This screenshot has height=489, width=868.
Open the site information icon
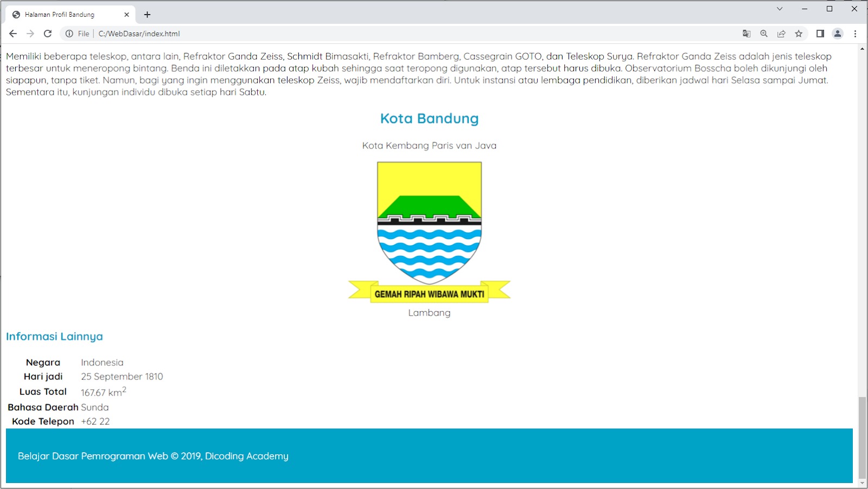(x=69, y=34)
